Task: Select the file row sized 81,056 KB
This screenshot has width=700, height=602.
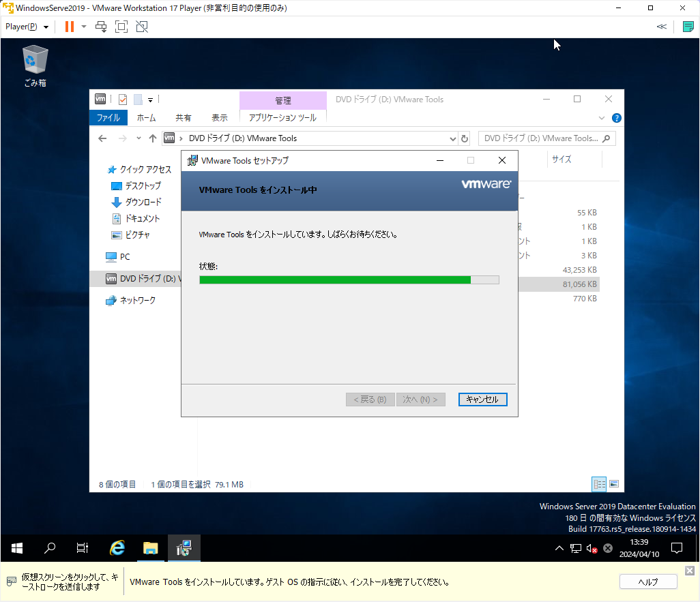Action: pos(559,284)
